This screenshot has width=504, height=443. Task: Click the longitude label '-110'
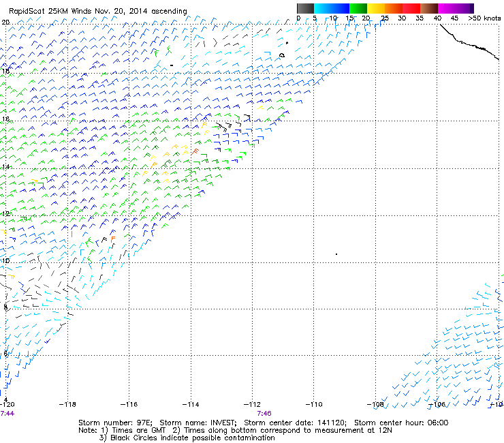(314, 404)
